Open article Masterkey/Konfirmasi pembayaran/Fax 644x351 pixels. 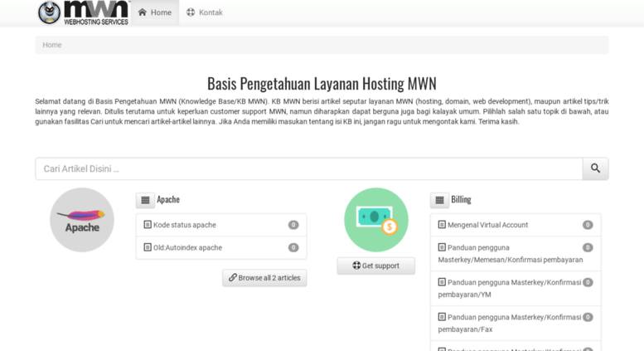coord(510,324)
